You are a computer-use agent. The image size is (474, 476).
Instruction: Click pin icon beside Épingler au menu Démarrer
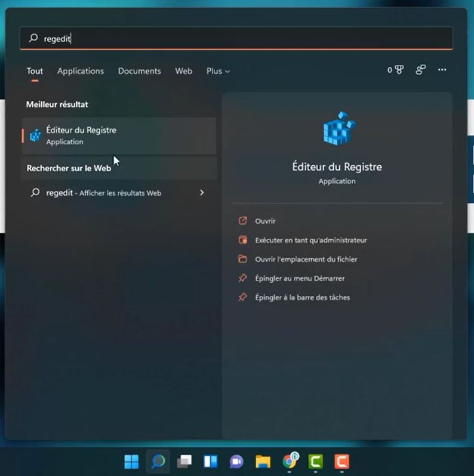[x=242, y=278]
